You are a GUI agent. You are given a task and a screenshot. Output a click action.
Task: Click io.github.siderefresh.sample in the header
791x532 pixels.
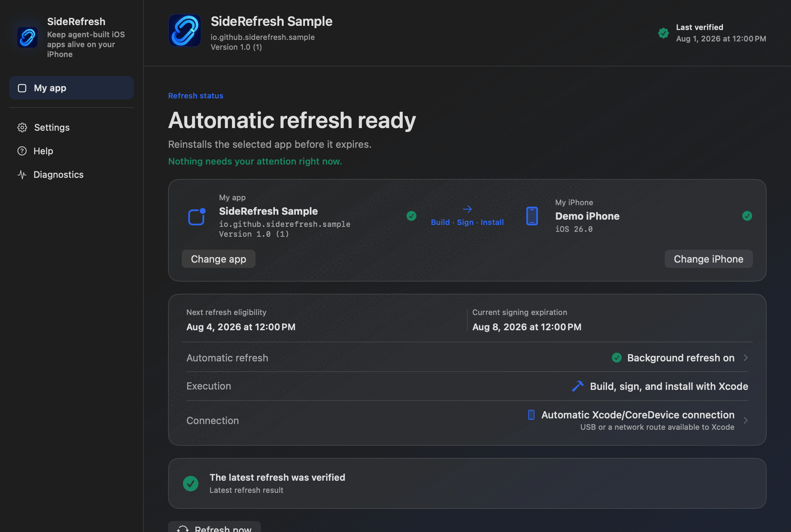coord(263,37)
